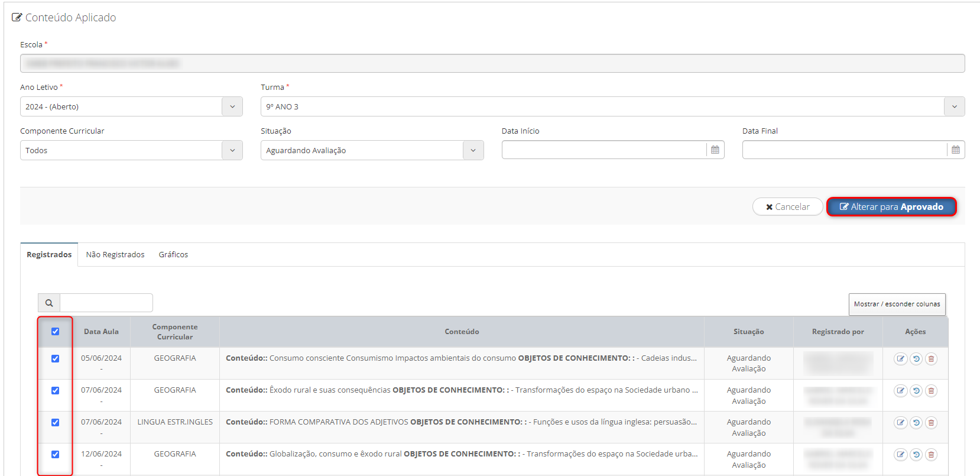Open history of 05/06/2024 GEOGRAFIA record
The image size is (980, 476).
coord(916,359)
